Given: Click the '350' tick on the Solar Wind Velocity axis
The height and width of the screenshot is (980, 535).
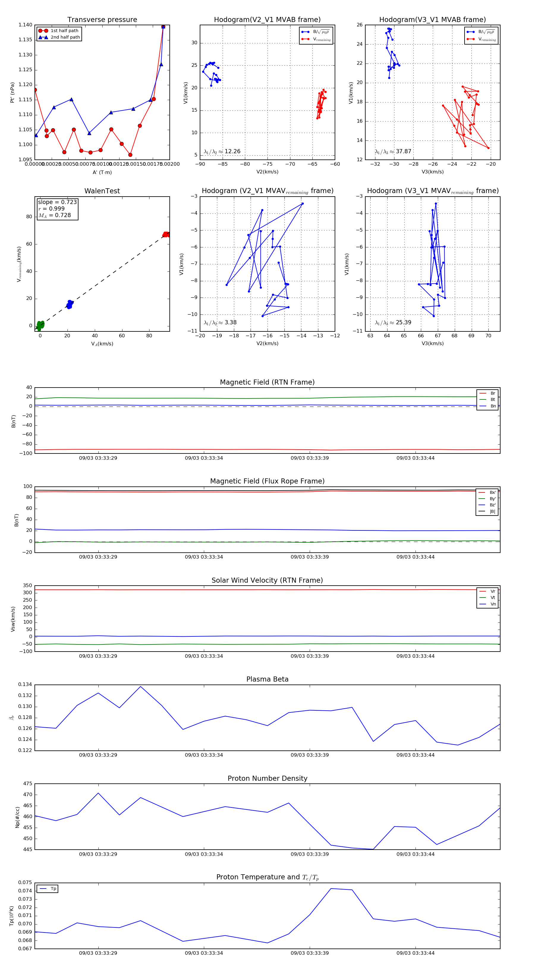Looking at the screenshot, I should [x=28, y=586].
